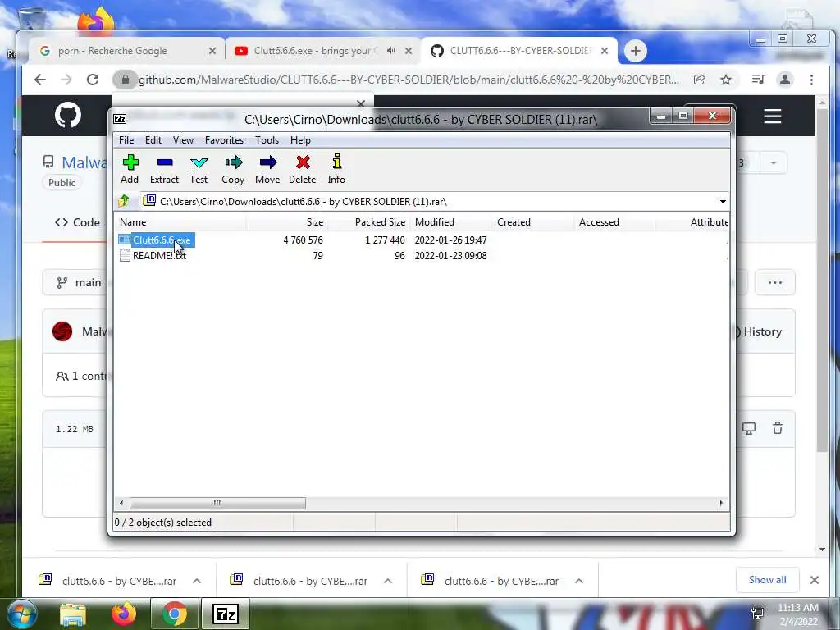Screen dimensions: 840x630
Task: Expand the 7-Zip address path dropdown
Action: pos(723,202)
